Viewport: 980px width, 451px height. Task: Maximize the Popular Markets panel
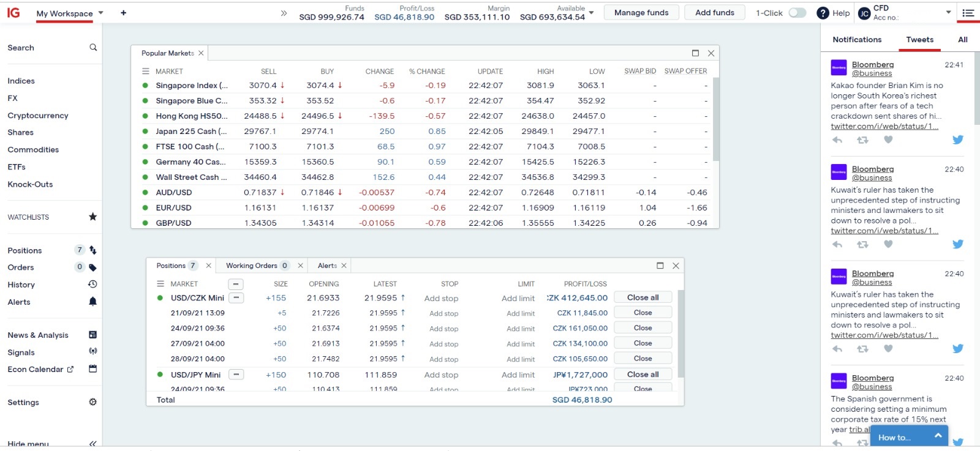pos(695,53)
